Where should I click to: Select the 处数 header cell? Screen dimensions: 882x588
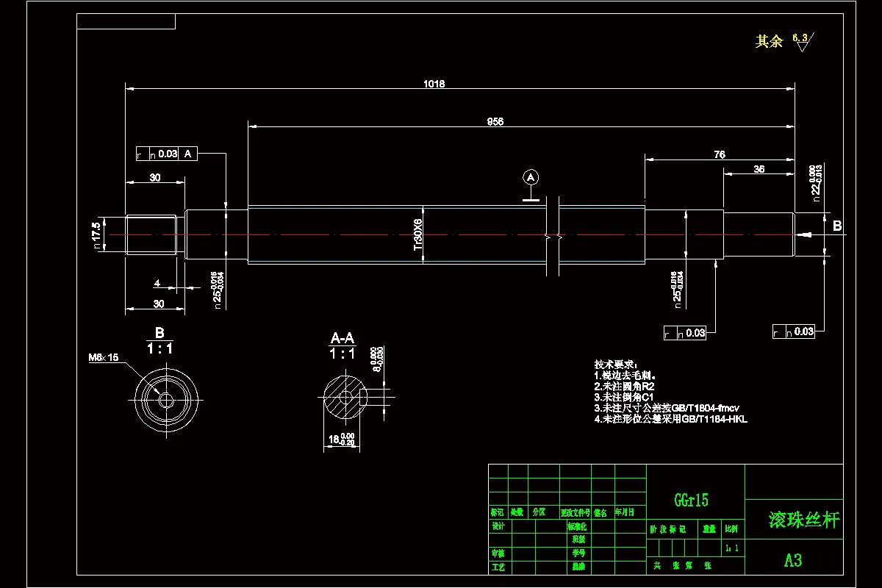pyautogui.click(x=517, y=512)
